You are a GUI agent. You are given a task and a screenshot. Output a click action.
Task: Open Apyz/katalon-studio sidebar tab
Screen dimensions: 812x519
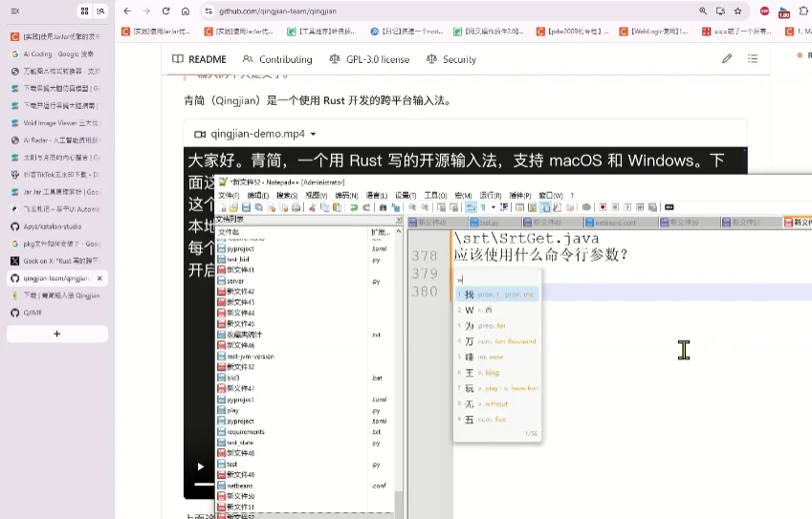coord(57,227)
